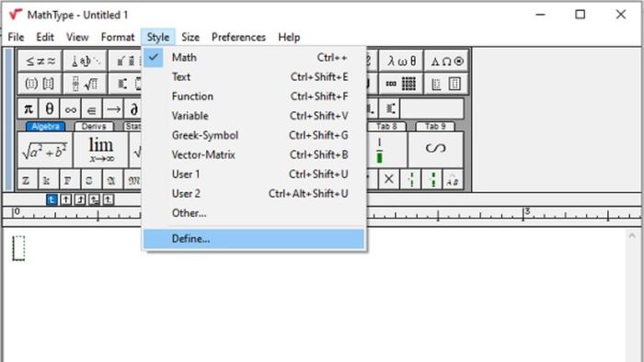
Task: Insert the pi symbol
Action: pos(28,109)
